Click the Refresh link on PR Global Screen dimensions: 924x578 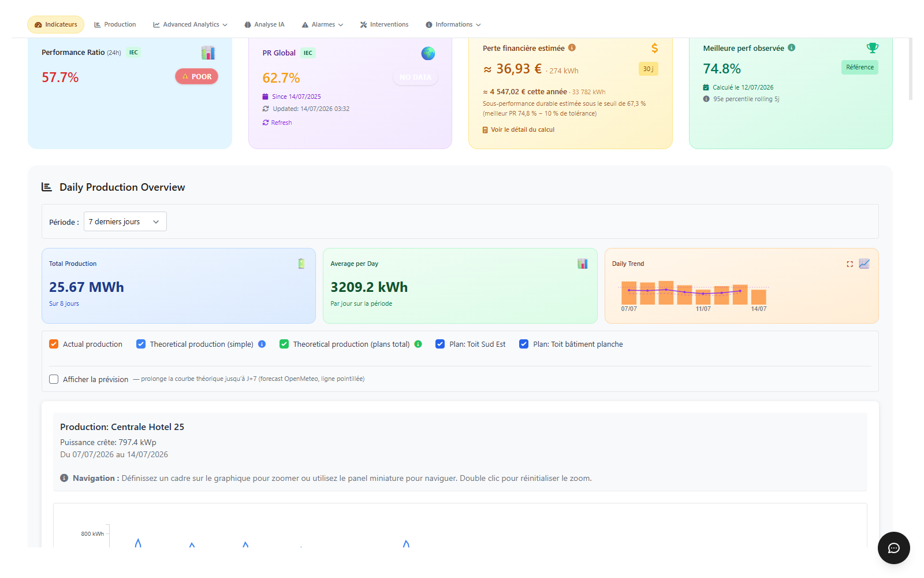(277, 123)
